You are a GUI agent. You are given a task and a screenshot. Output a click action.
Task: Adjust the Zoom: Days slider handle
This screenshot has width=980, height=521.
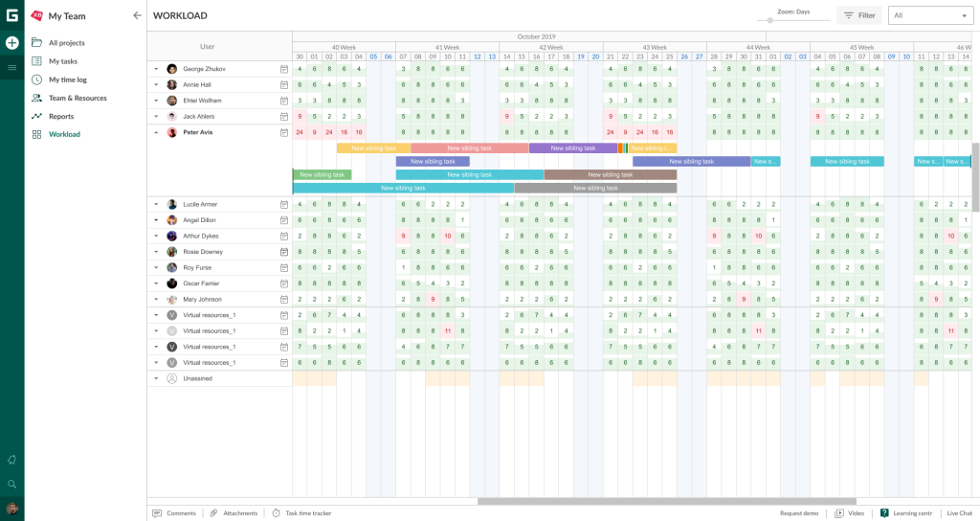point(770,21)
